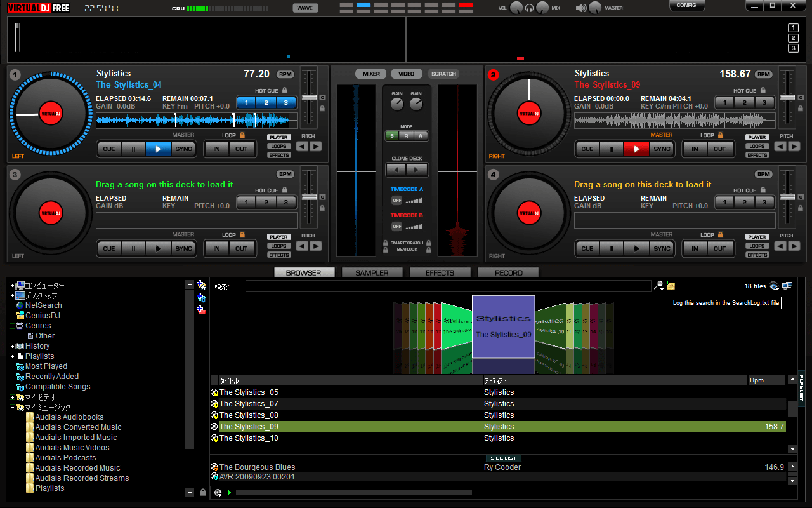Expand the Playlists tree node
This screenshot has width=812, height=508.
(x=12, y=356)
